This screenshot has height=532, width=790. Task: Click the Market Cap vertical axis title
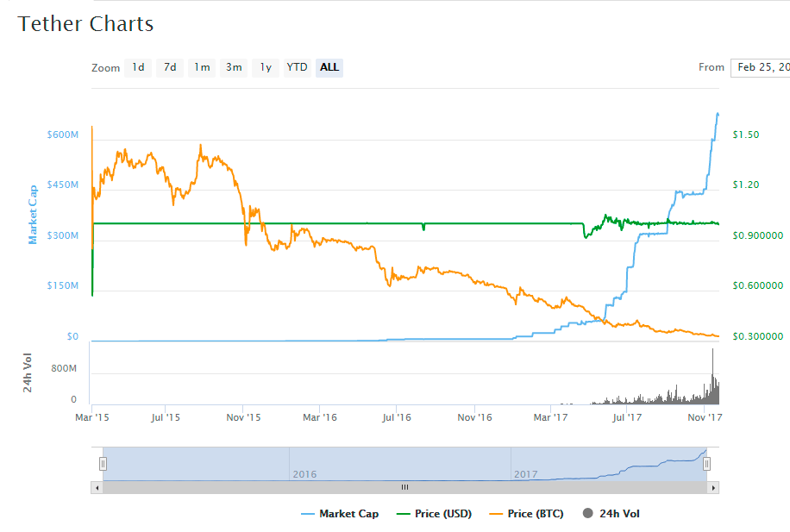(x=33, y=215)
